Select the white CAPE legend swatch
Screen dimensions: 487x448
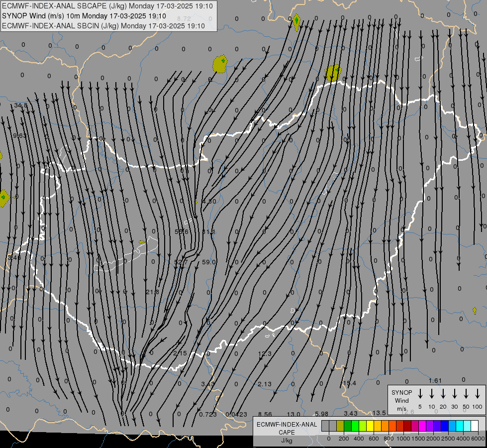(474, 426)
